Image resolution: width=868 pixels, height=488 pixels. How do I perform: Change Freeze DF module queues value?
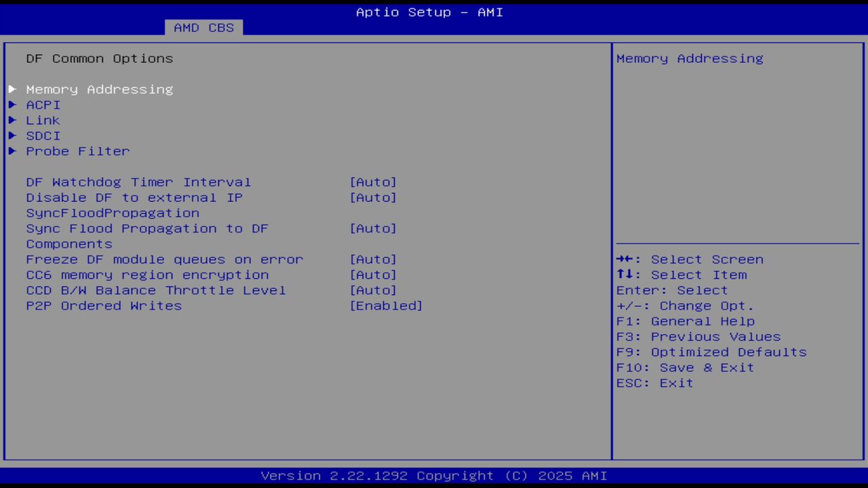point(373,260)
